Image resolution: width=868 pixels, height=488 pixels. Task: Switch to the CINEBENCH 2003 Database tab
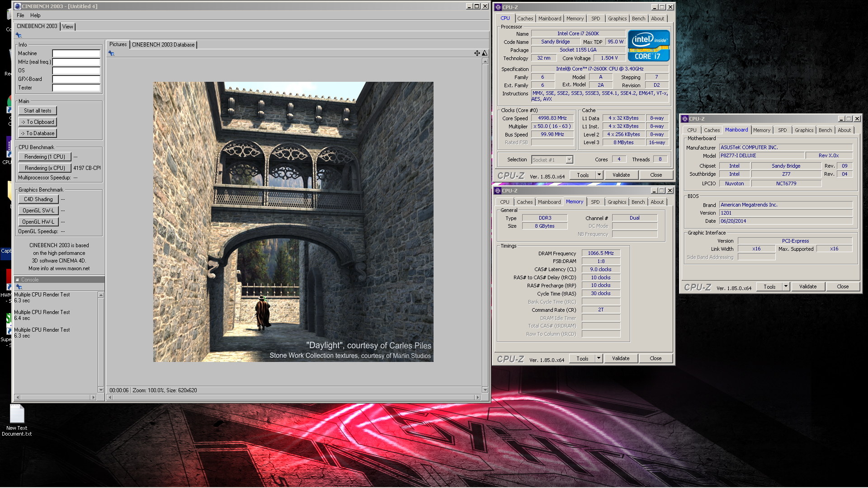(x=163, y=45)
